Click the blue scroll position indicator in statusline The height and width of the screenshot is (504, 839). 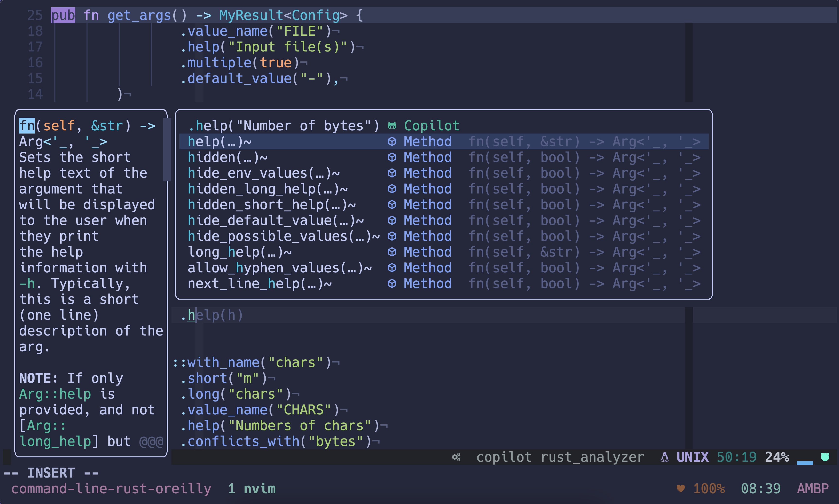[805, 462]
